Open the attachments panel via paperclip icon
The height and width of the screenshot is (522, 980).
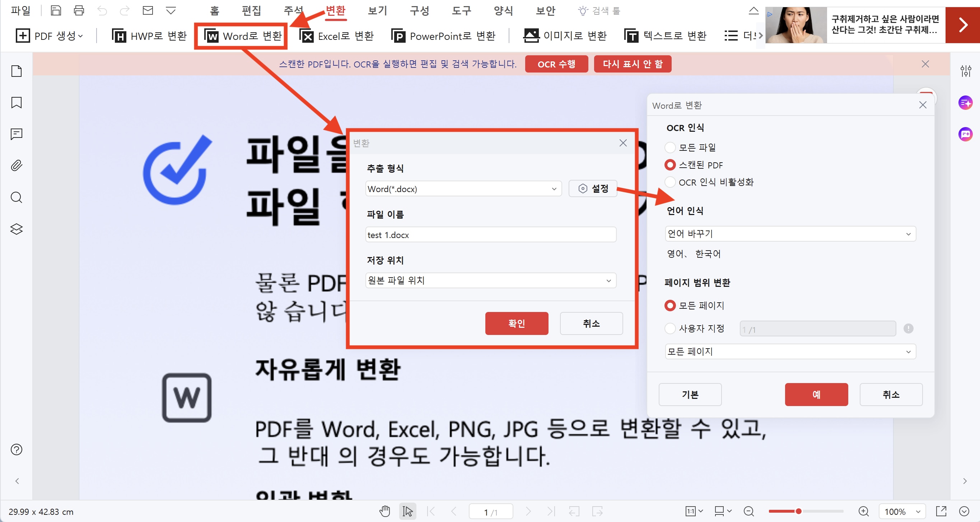[x=16, y=165]
